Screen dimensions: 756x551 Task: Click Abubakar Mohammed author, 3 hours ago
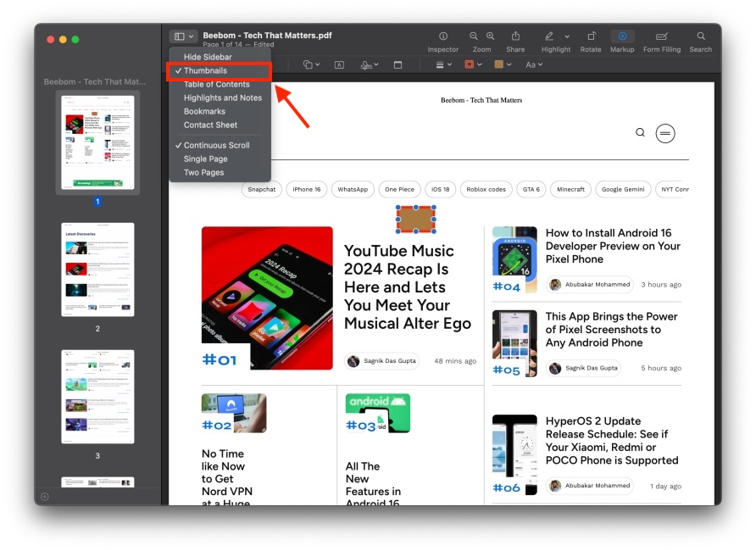[x=590, y=285]
